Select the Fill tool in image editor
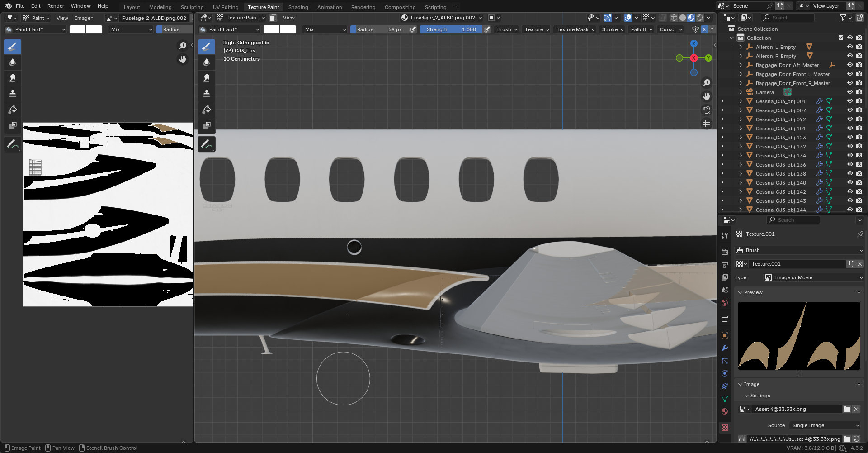 [13, 110]
